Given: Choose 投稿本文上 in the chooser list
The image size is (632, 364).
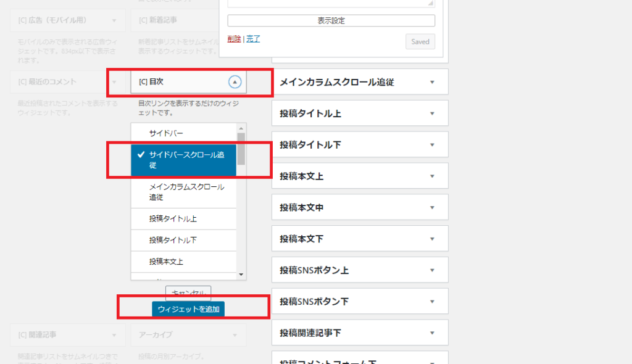Looking at the screenshot, I should 183,262.
